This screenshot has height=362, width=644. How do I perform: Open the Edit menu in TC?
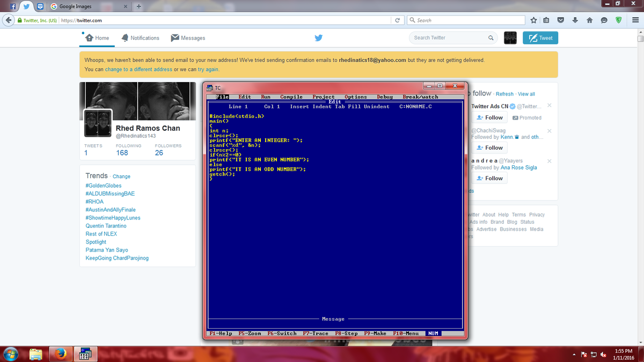tap(245, 97)
